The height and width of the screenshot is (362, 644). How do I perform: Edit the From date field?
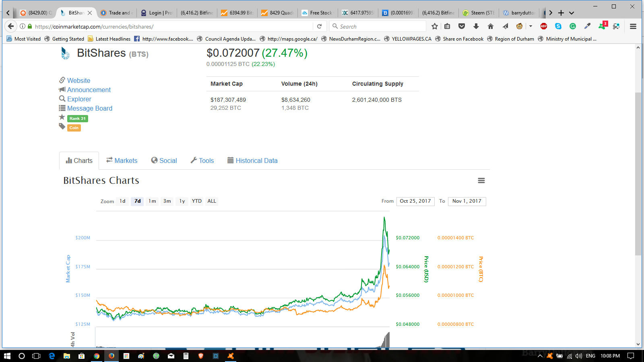point(415,201)
